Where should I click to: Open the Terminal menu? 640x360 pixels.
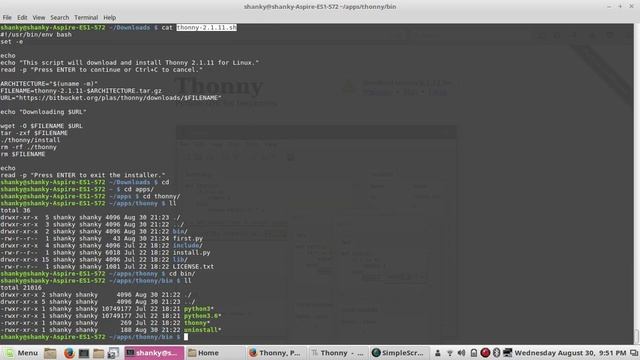tap(86, 18)
